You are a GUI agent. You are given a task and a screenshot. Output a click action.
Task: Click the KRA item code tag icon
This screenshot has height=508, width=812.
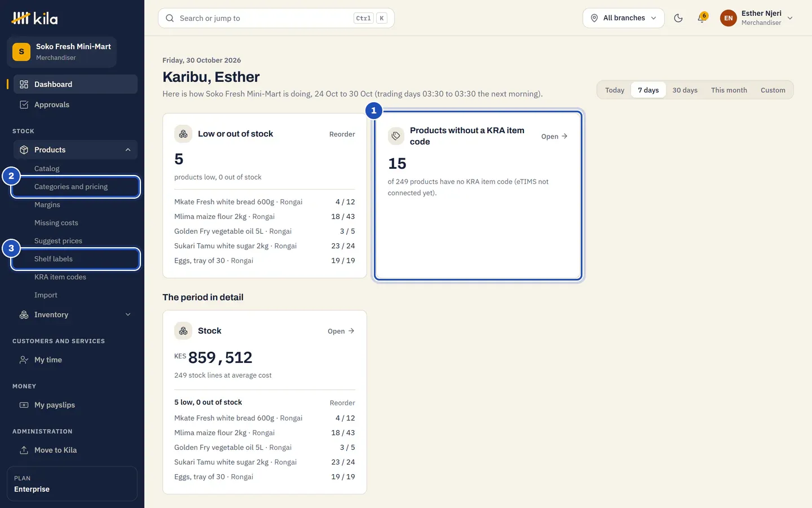(396, 136)
